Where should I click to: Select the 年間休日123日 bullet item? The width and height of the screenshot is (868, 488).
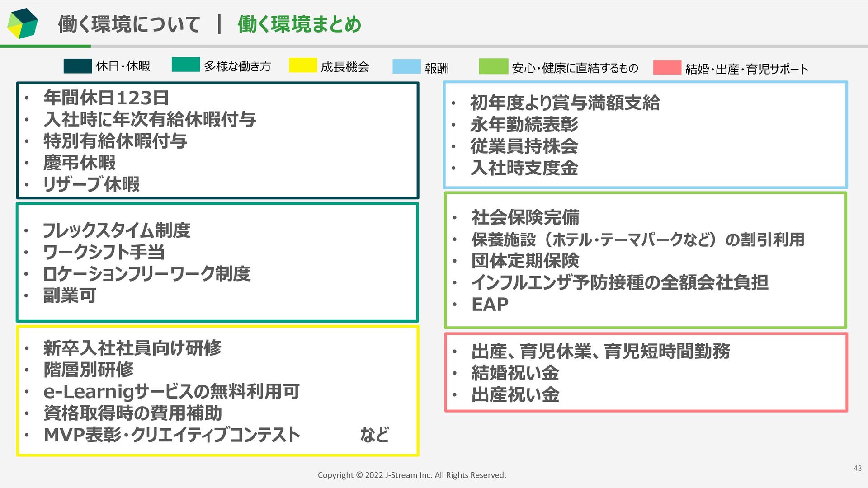click(106, 98)
